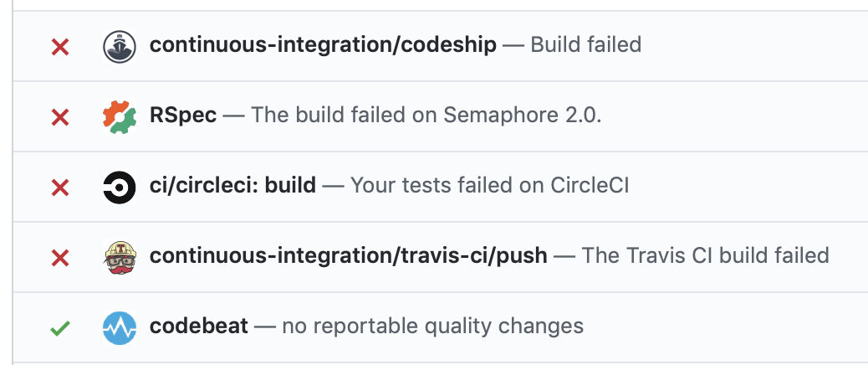868x365 pixels.
Task: Click 'Your tests failed on CircleCI' description
Action: click(x=489, y=185)
